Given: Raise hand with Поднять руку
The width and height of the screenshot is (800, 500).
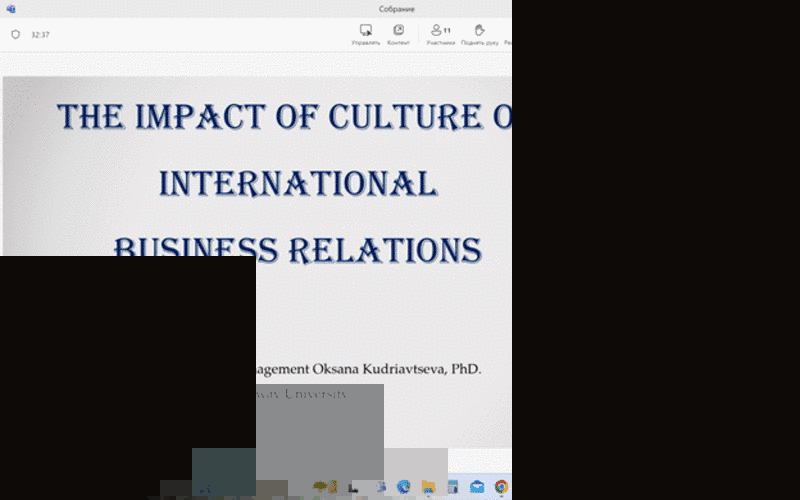Looking at the screenshot, I should coord(480,35).
